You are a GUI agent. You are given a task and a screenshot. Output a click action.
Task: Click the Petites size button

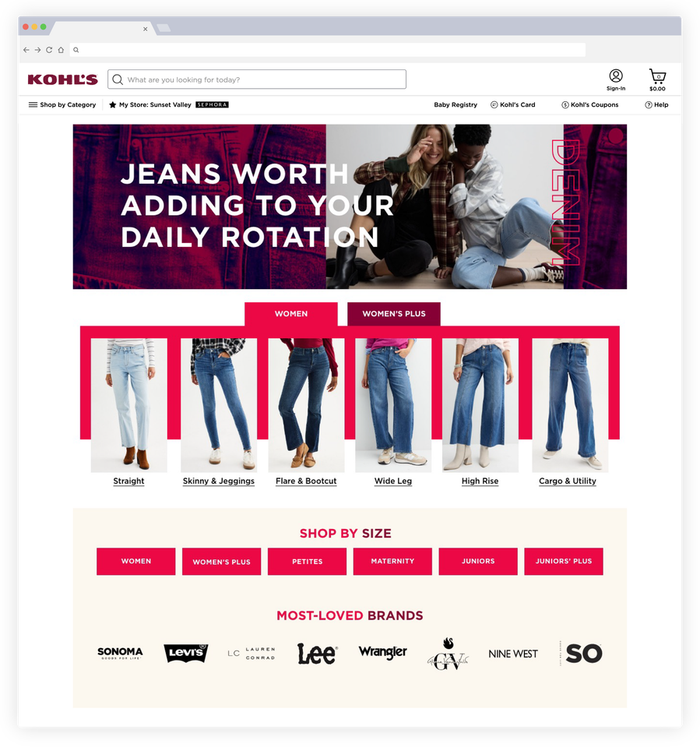[307, 562]
